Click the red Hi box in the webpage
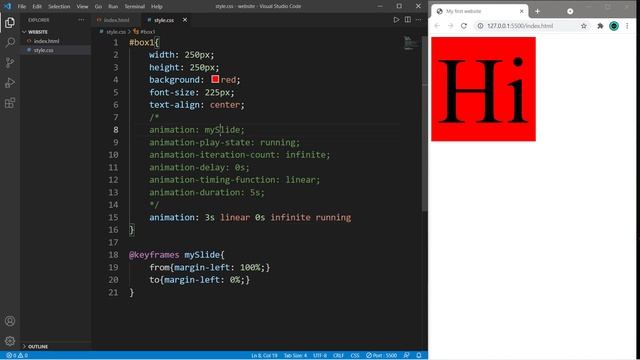This screenshot has height=360, width=640. click(483, 89)
